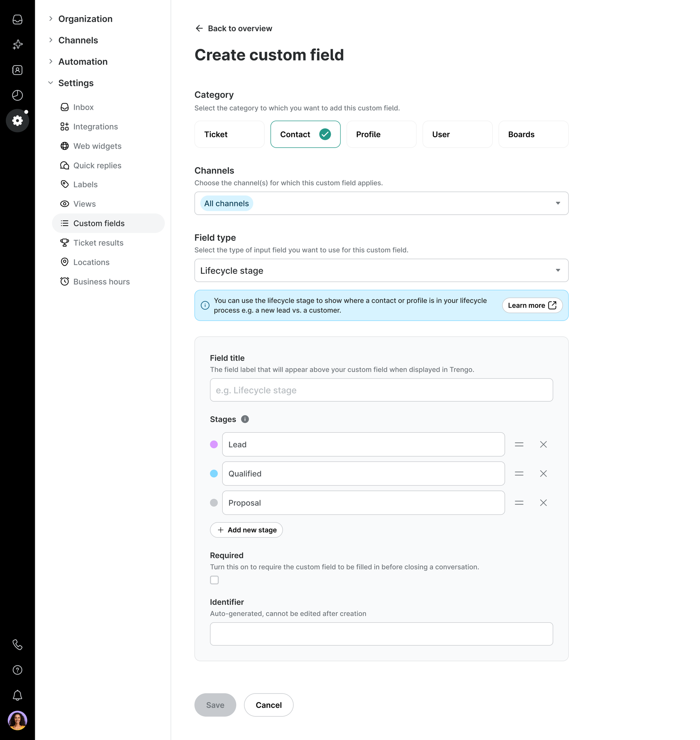Open the help question mark icon

pyautogui.click(x=17, y=670)
